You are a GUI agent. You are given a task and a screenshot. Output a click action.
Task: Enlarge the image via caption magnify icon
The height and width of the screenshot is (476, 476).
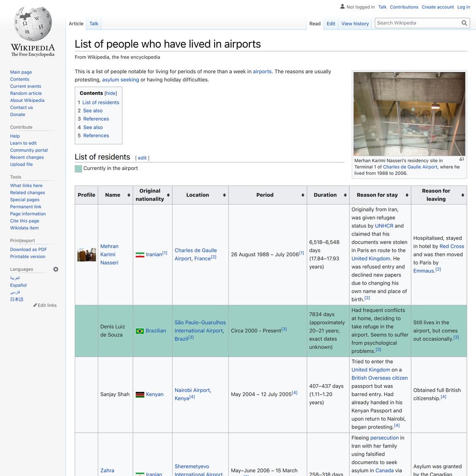tap(461, 159)
